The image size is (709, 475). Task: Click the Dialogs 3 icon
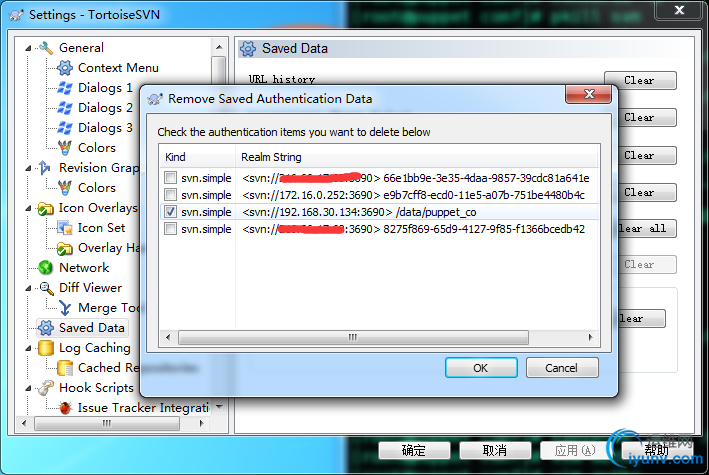[x=65, y=128]
